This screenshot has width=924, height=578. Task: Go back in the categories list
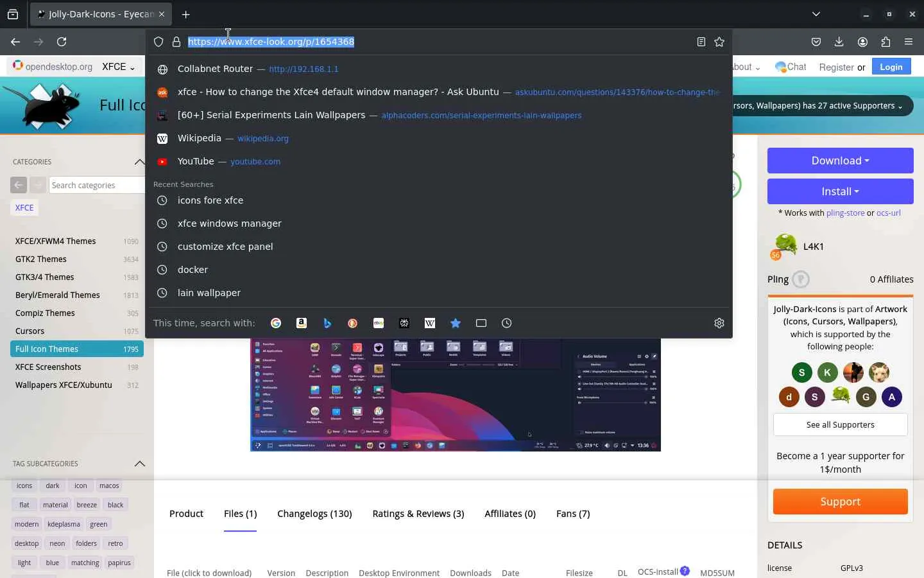pyautogui.click(x=19, y=185)
